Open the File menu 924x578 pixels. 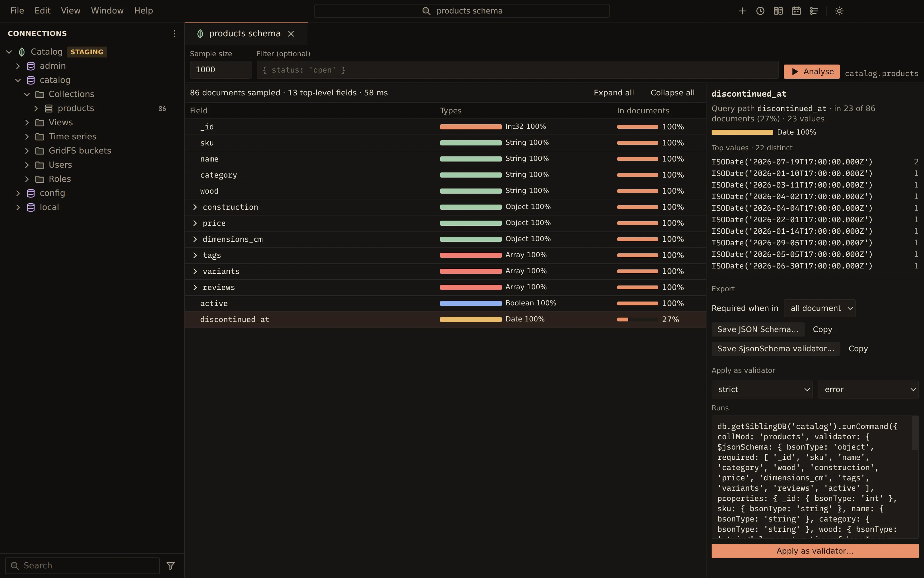coord(17,11)
